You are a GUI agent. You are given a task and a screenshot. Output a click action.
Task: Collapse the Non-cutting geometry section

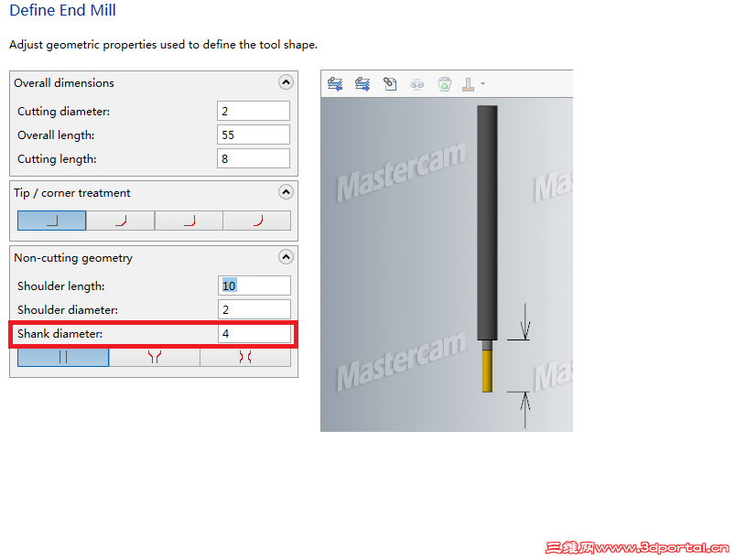[x=286, y=258]
